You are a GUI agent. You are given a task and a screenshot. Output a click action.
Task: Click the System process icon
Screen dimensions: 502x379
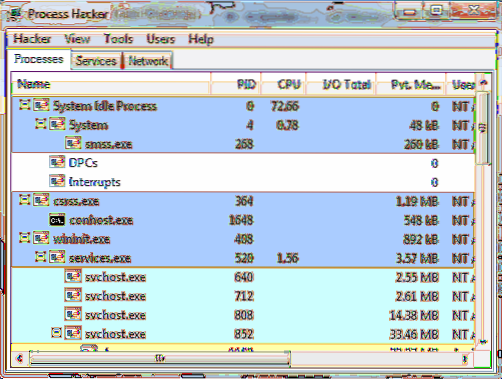pos(57,125)
